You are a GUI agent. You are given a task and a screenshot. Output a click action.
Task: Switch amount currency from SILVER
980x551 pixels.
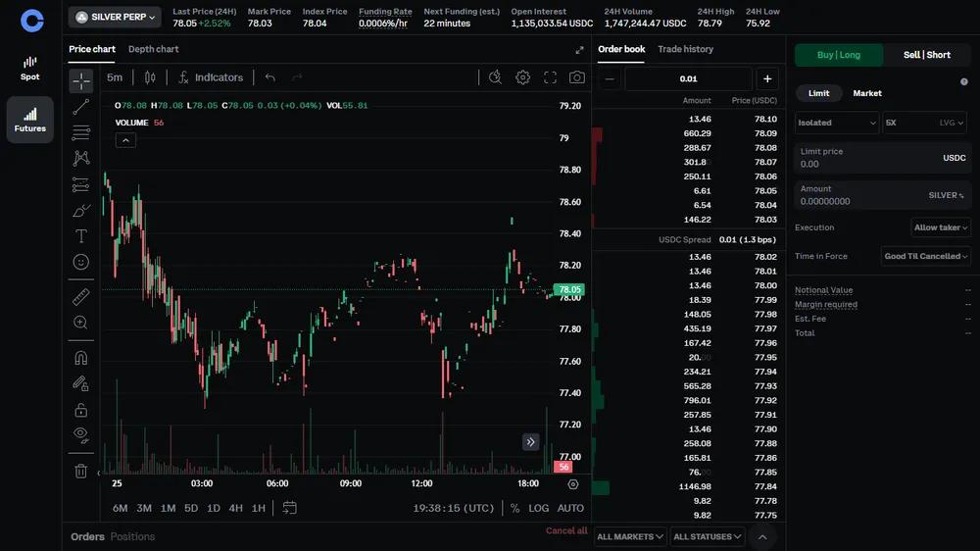tap(947, 195)
